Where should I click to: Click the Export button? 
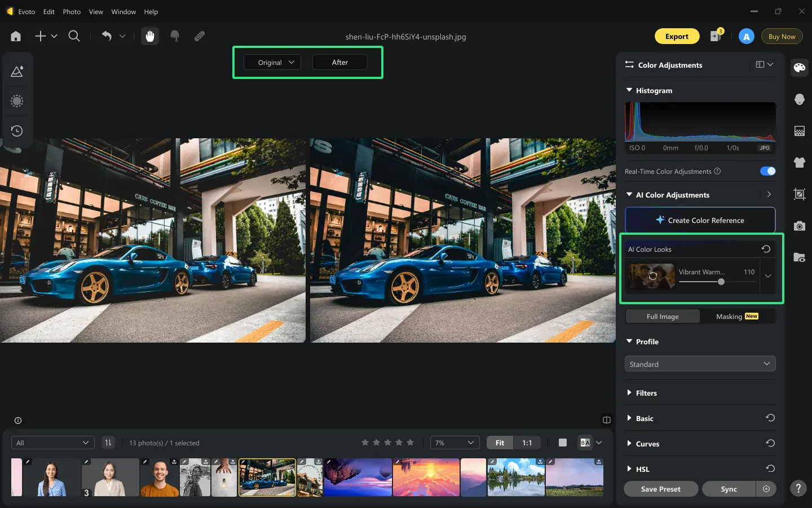[x=677, y=36]
